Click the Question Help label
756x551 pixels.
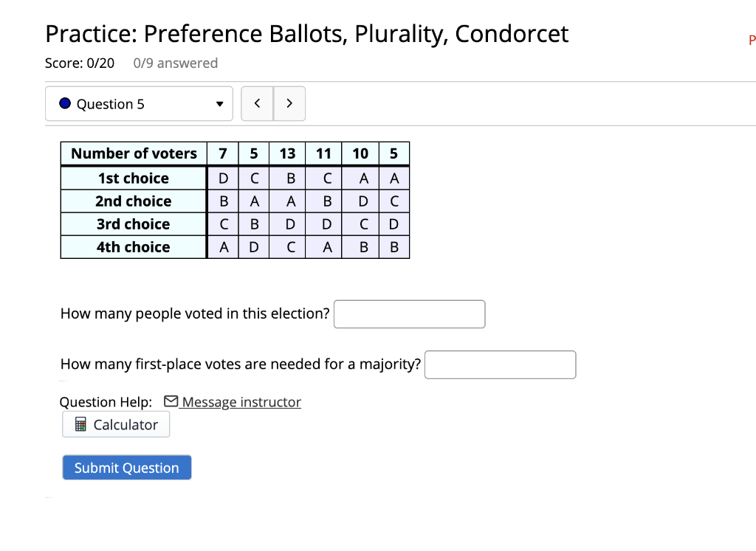click(x=106, y=401)
